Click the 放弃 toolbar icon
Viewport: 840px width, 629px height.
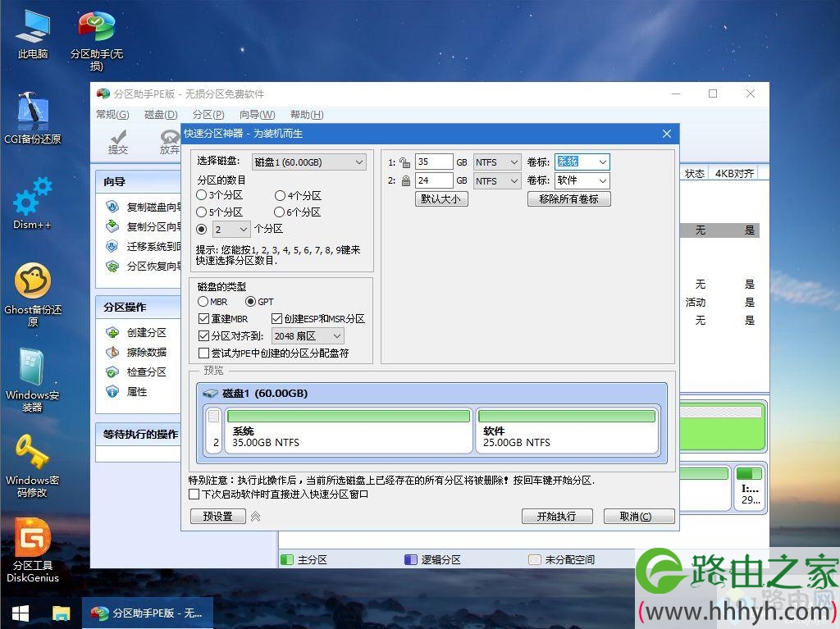pyautogui.click(x=169, y=141)
